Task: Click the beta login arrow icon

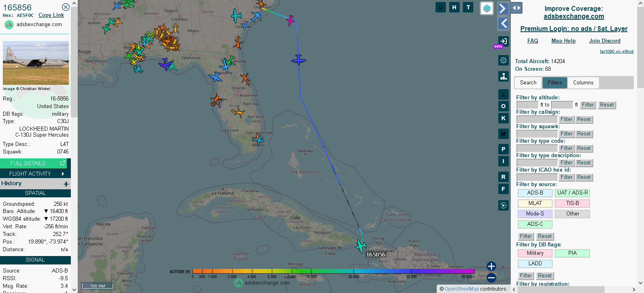Action: [503, 41]
